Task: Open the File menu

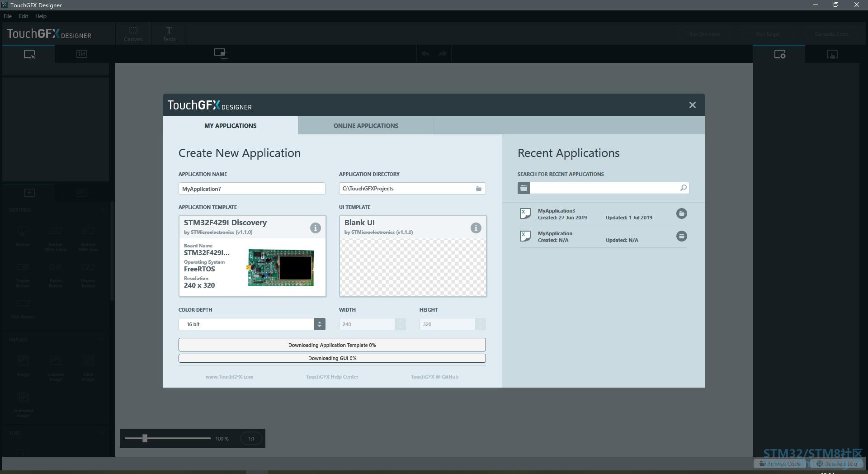Action: point(8,16)
